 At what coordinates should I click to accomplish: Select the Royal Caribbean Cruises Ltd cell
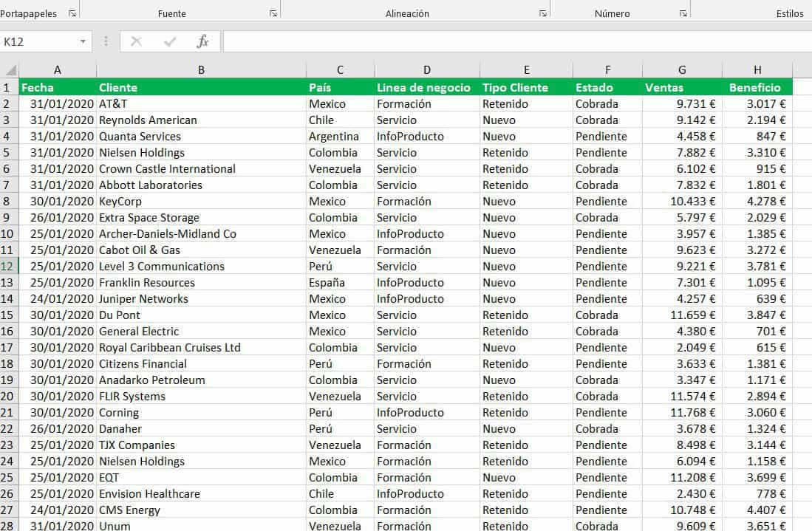point(202,347)
